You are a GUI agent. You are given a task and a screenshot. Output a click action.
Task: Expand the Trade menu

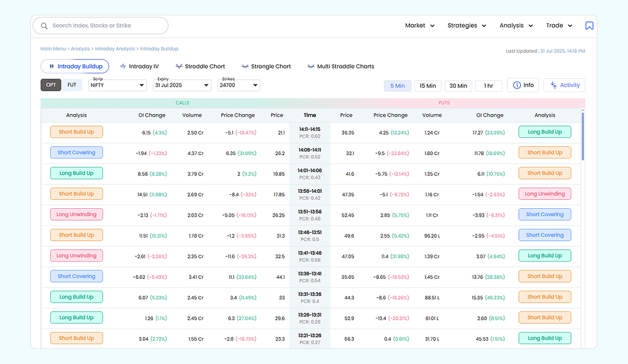coord(559,26)
